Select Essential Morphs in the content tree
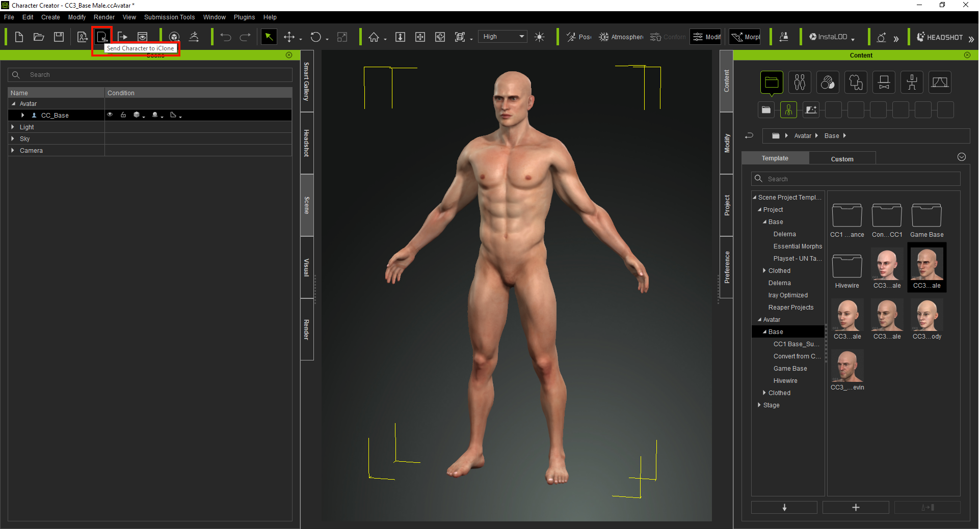Viewport: 980px width, 529px height. [x=798, y=246]
